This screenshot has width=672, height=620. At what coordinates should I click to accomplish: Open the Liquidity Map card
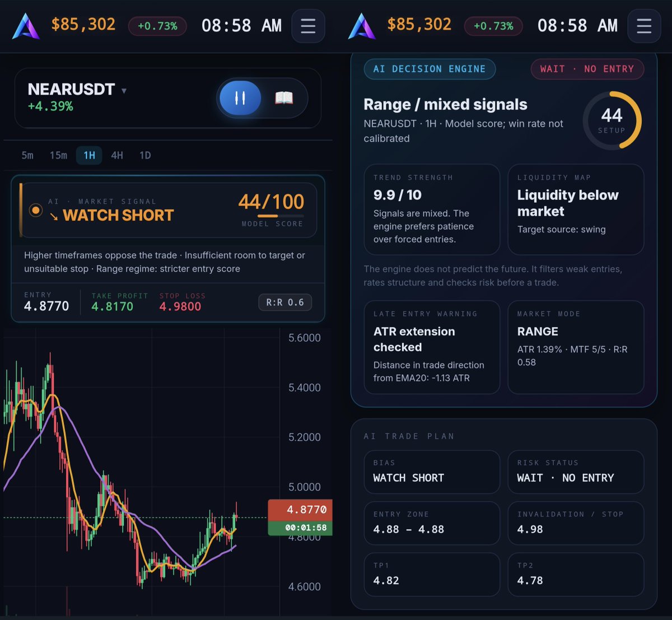coord(576,209)
